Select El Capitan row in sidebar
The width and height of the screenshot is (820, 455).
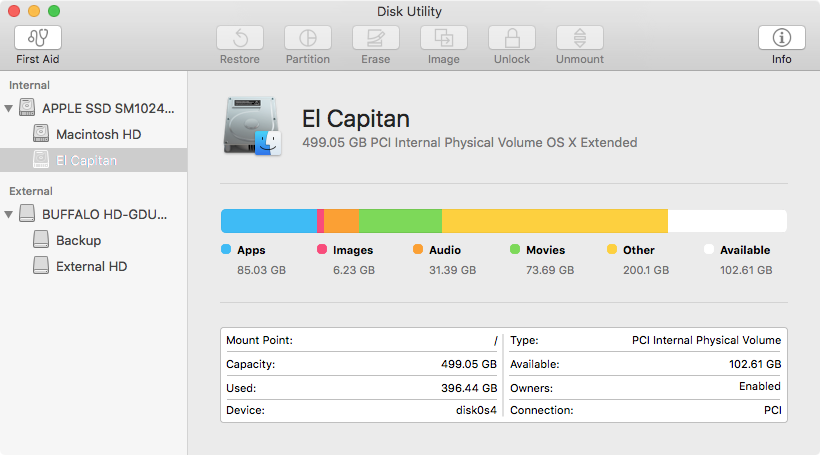click(x=94, y=160)
